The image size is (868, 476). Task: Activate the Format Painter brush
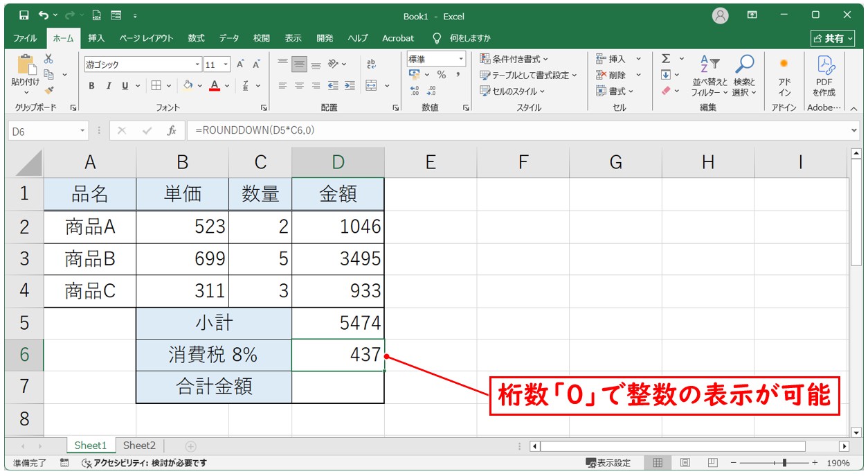tap(48, 89)
